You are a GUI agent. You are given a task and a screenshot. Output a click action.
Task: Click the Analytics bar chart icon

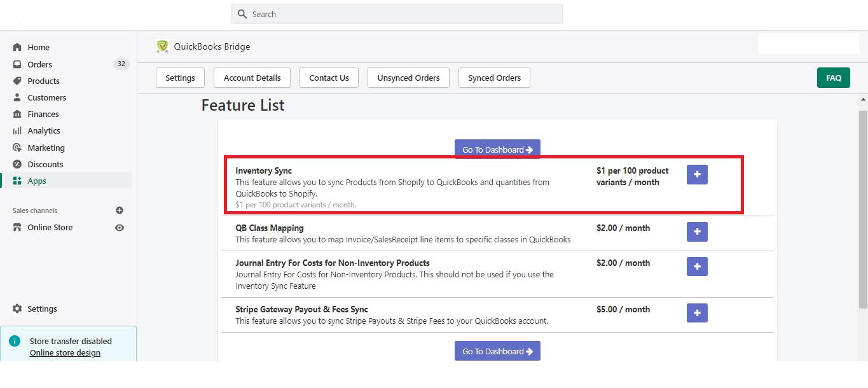[x=17, y=130]
